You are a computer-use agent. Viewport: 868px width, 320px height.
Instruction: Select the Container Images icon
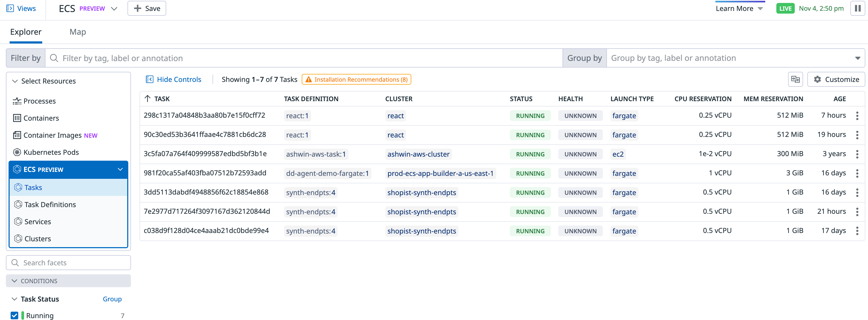pos(17,135)
